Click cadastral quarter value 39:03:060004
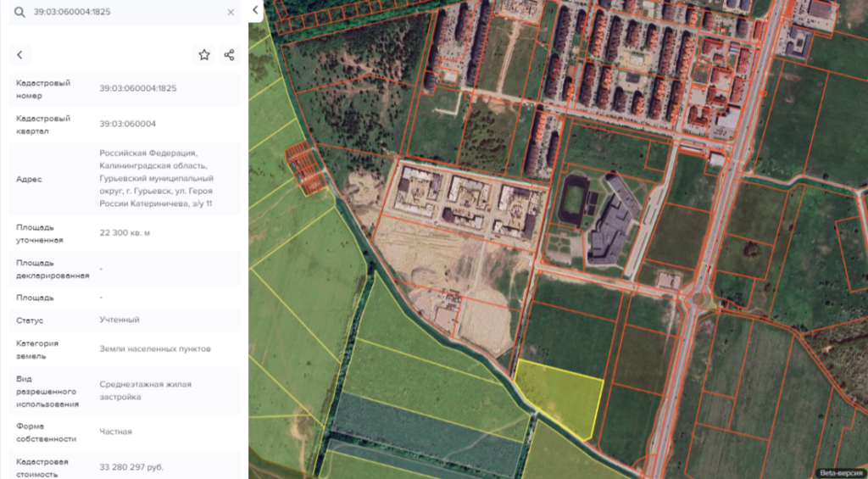This screenshot has width=868, height=479. [128, 124]
